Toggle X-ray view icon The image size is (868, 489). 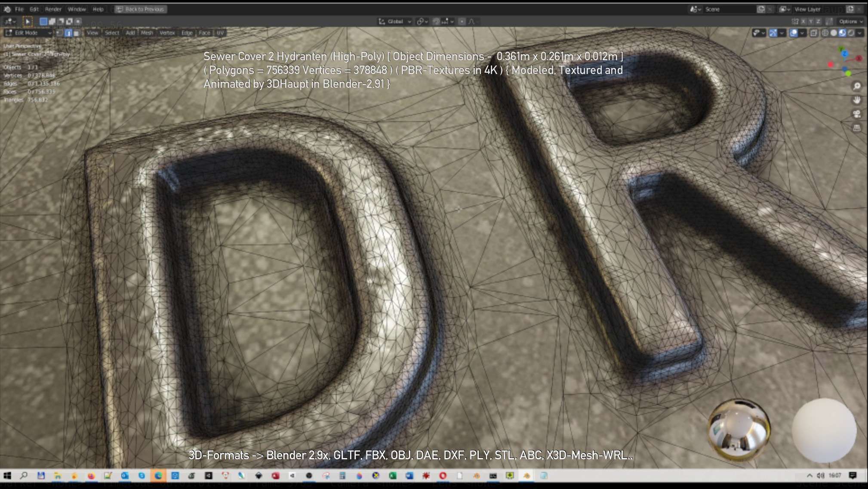(814, 33)
